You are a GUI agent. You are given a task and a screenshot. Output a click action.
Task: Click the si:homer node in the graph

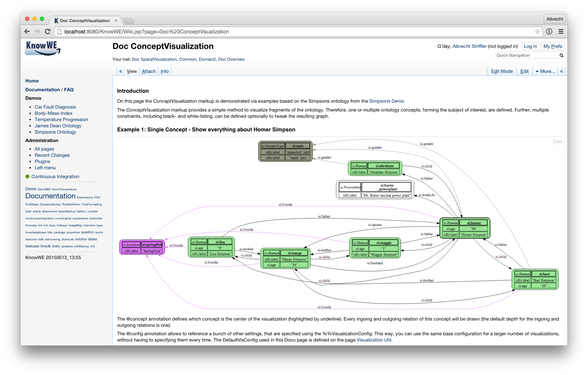(x=465, y=228)
